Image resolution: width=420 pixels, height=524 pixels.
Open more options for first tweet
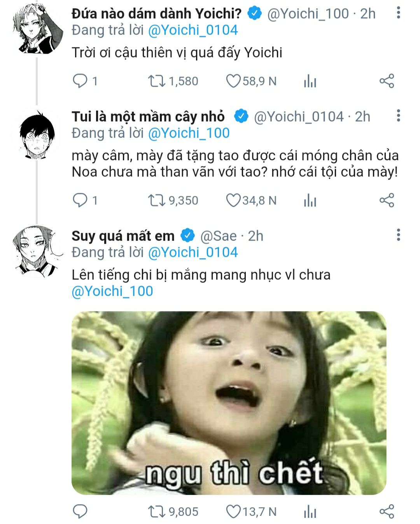coord(398,13)
